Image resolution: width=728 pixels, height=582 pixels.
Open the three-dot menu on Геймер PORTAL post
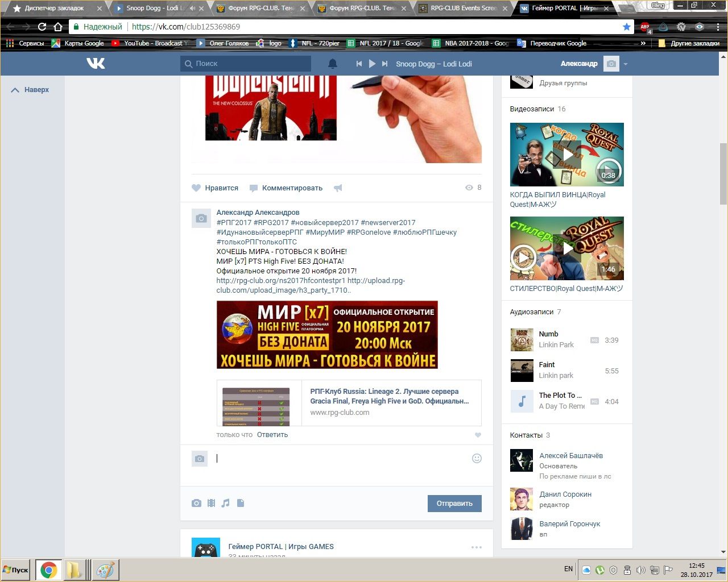point(477,547)
